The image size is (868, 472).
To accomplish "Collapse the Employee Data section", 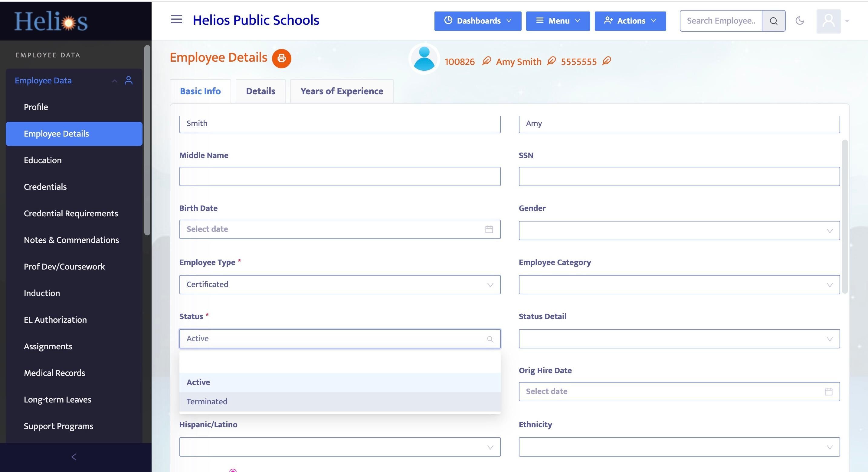I will pyautogui.click(x=115, y=81).
